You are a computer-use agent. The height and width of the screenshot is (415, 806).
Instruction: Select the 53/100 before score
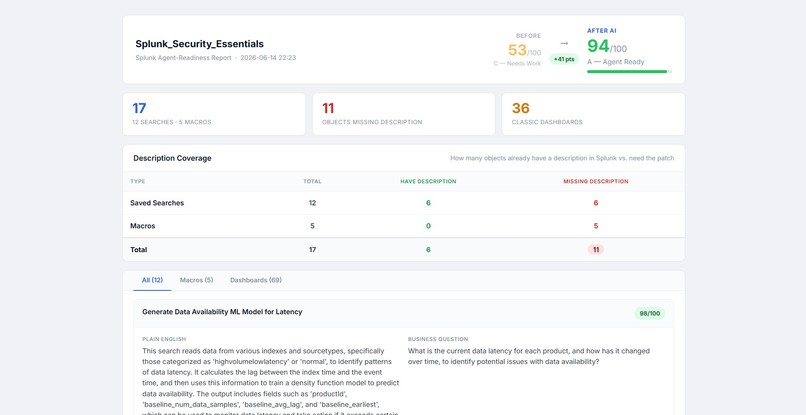[x=524, y=50]
